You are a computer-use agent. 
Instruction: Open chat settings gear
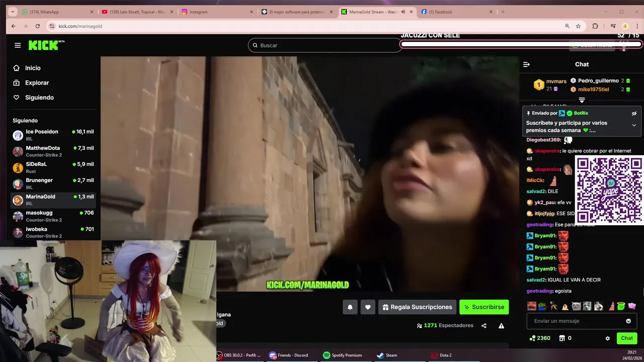tap(608, 338)
